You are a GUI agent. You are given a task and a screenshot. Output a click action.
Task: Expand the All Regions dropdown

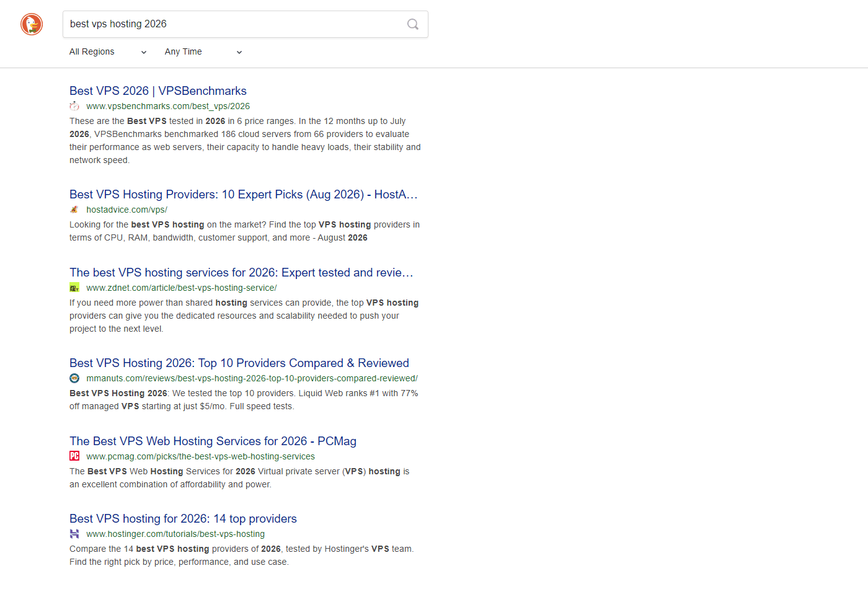(108, 52)
